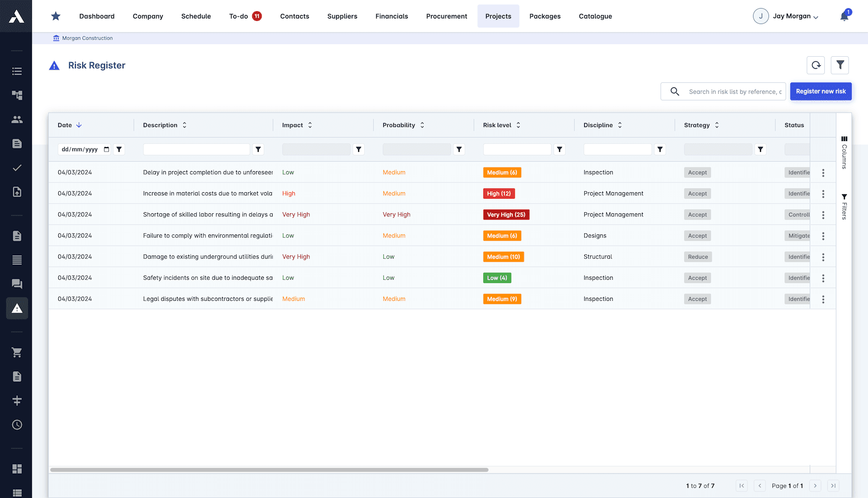This screenshot has height=498, width=868.
Task: Click the Morgan Construction breadcrumb link
Action: click(87, 38)
